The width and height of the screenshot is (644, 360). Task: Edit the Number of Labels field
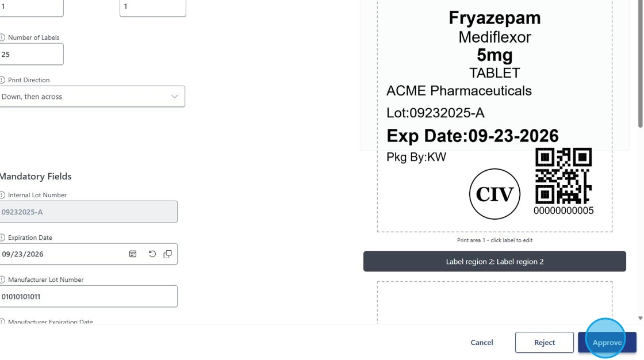(x=31, y=55)
